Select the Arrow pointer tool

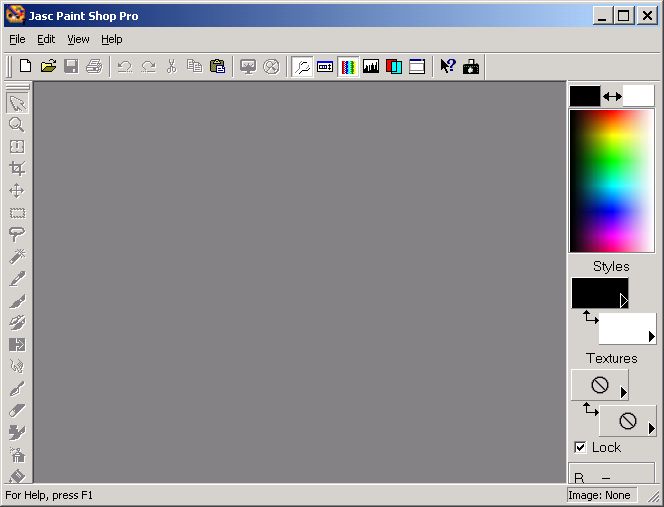(17, 102)
